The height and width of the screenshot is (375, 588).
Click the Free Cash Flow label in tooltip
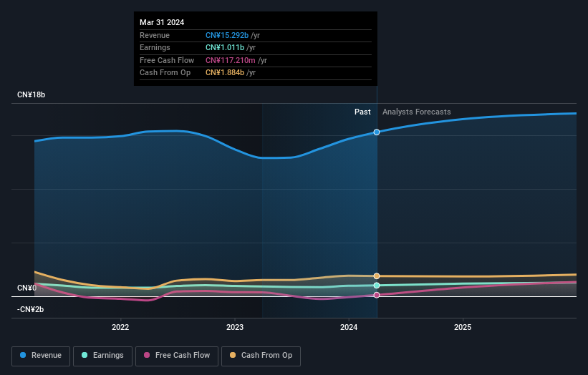tap(167, 60)
